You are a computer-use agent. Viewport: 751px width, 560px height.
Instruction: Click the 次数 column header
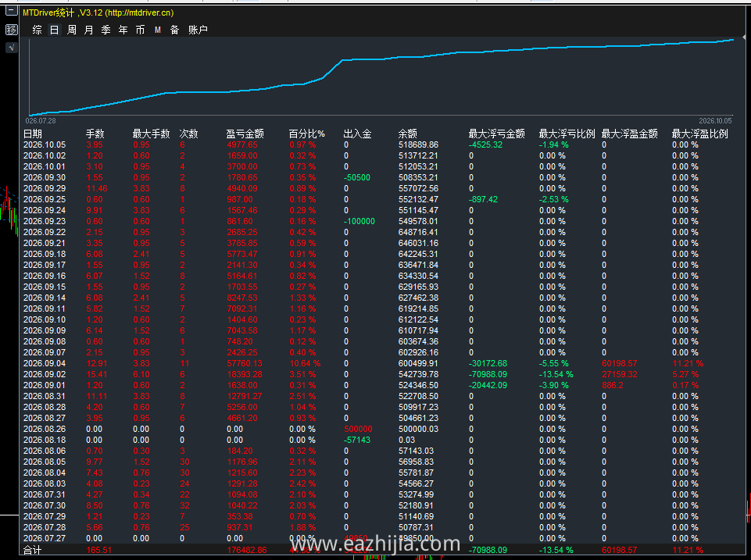[x=188, y=134]
